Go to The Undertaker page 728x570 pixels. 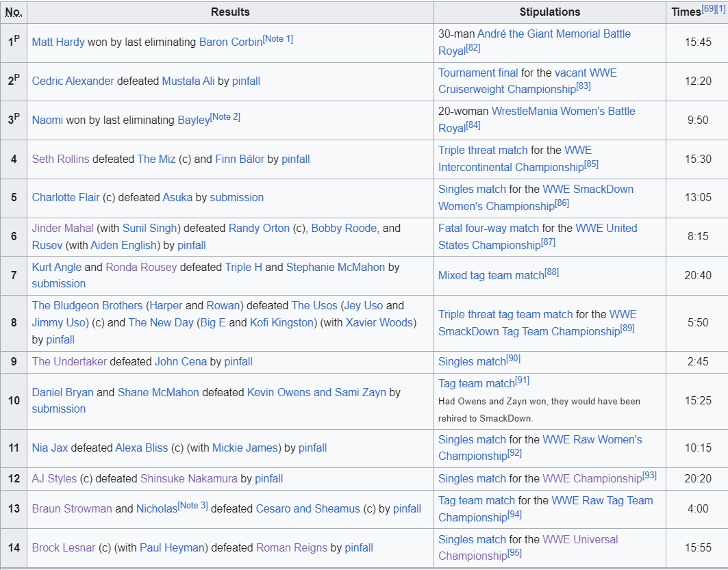pyautogui.click(x=69, y=362)
